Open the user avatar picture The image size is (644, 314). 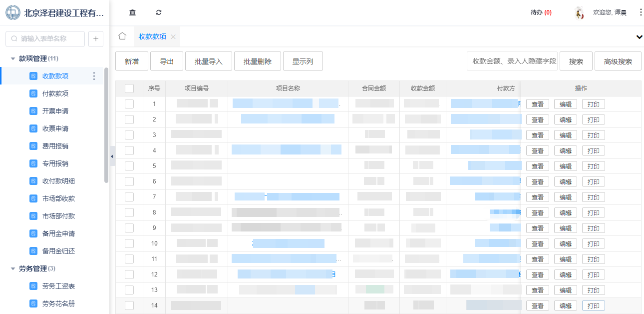(580, 13)
